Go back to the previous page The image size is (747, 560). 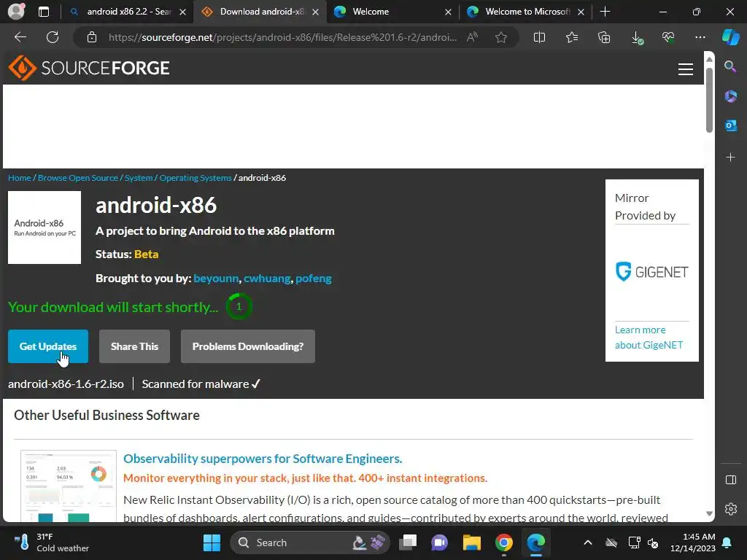[x=20, y=37]
